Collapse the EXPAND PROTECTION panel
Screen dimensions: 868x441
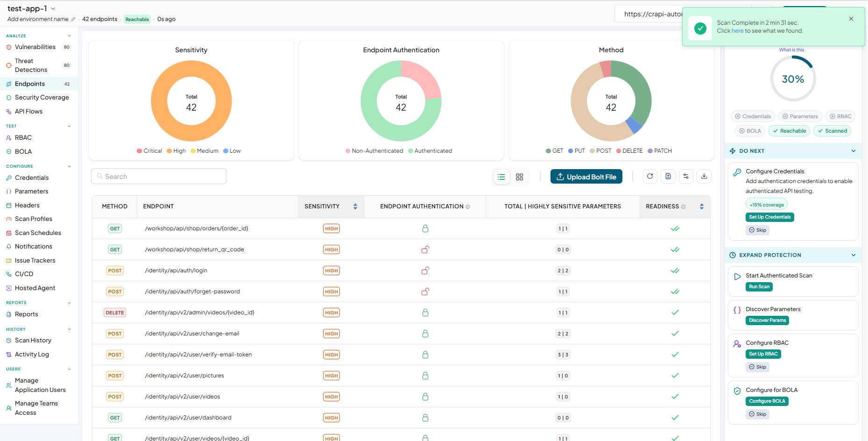click(x=854, y=255)
